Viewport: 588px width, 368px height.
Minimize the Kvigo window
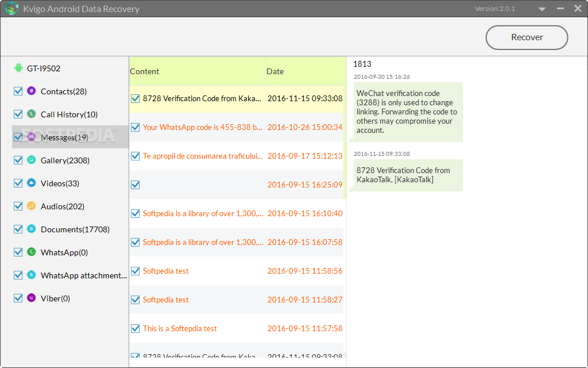pyautogui.click(x=560, y=9)
